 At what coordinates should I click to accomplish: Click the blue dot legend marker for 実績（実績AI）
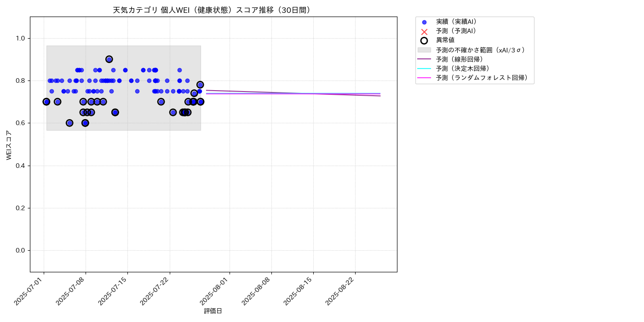[424, 22]
